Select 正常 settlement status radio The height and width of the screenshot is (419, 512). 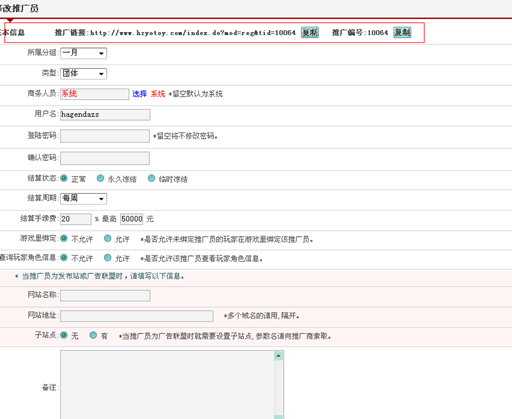[x=64, y=178]
